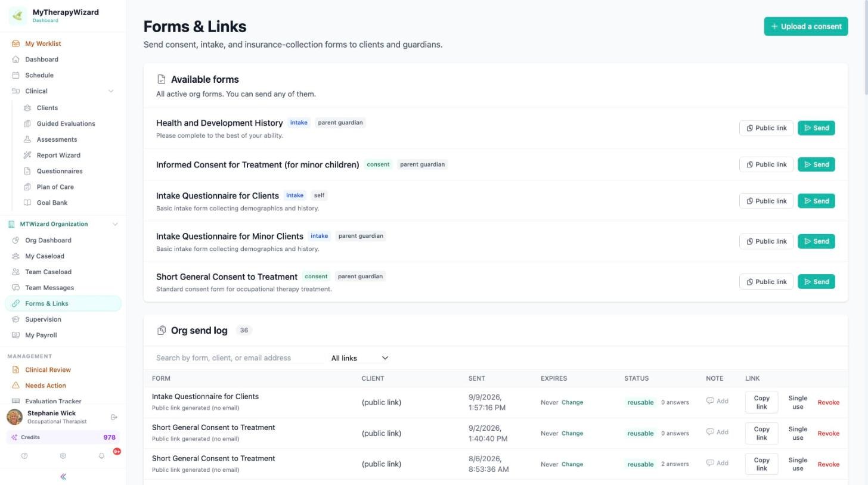Set the 8/6/2026 link to Single use

coord(798,464)
